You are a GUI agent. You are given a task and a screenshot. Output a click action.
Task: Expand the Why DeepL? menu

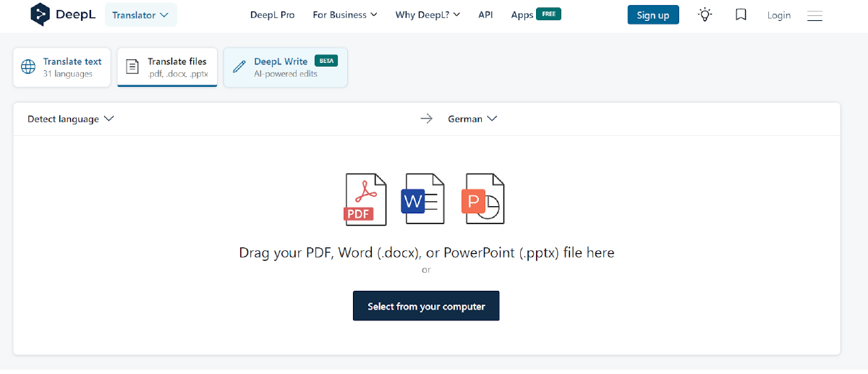tap(427, 14)
